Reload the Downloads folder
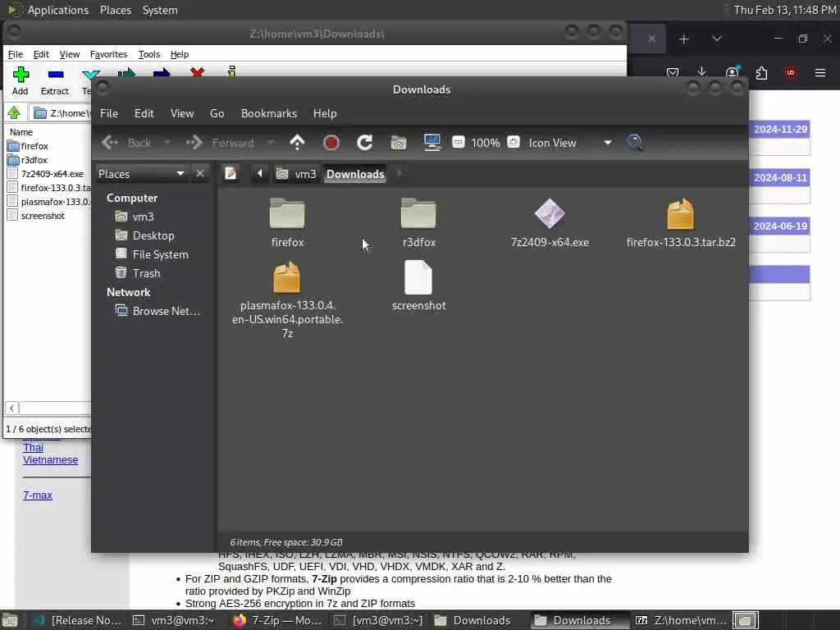Viewport: 840px width, 630px height. 365,143
